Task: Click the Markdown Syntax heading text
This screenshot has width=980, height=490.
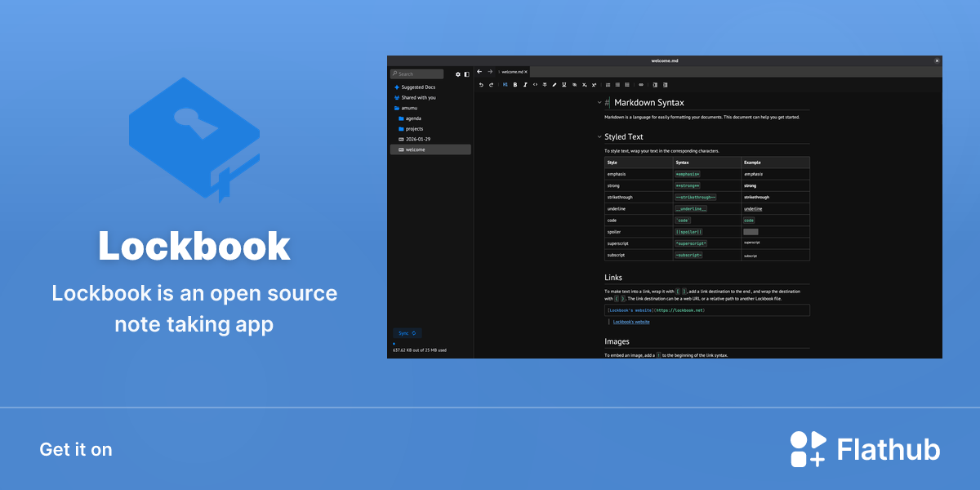Action: click(649, 103)
